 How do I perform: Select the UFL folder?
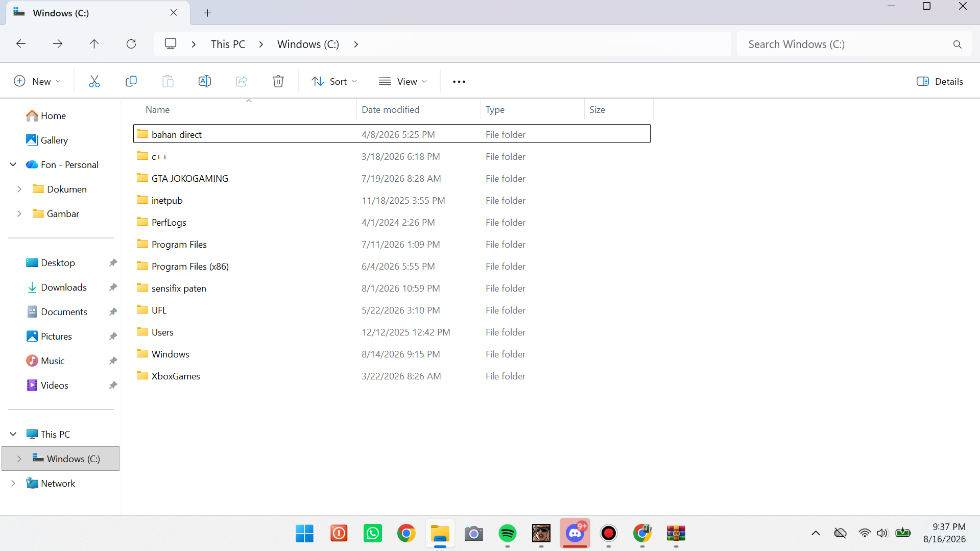[392, 310]
